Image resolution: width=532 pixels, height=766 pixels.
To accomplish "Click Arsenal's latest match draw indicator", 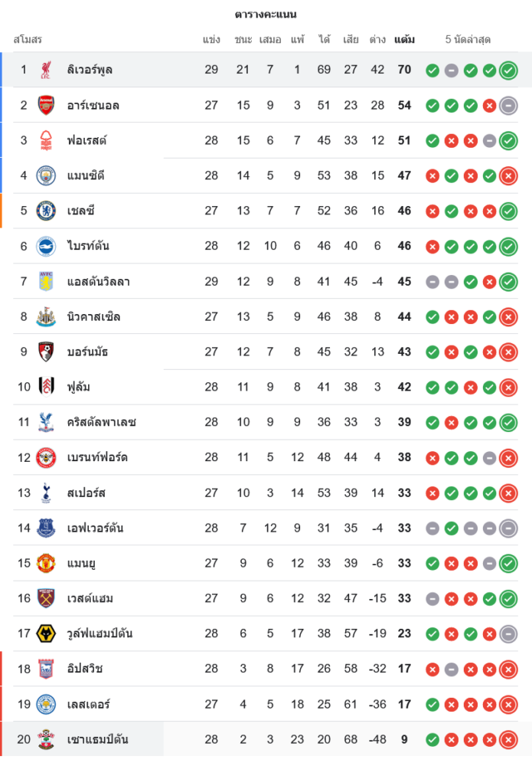I will [x=508, y=106].
